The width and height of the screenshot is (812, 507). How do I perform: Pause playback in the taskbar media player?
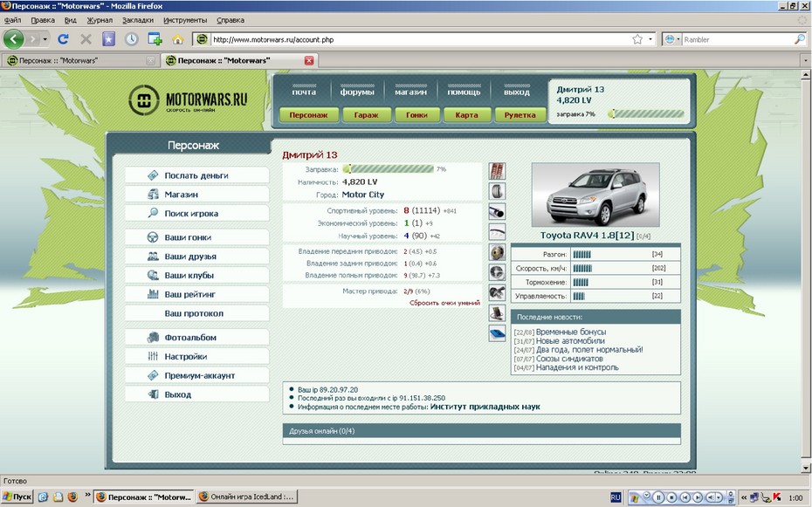tap(658, 497)
